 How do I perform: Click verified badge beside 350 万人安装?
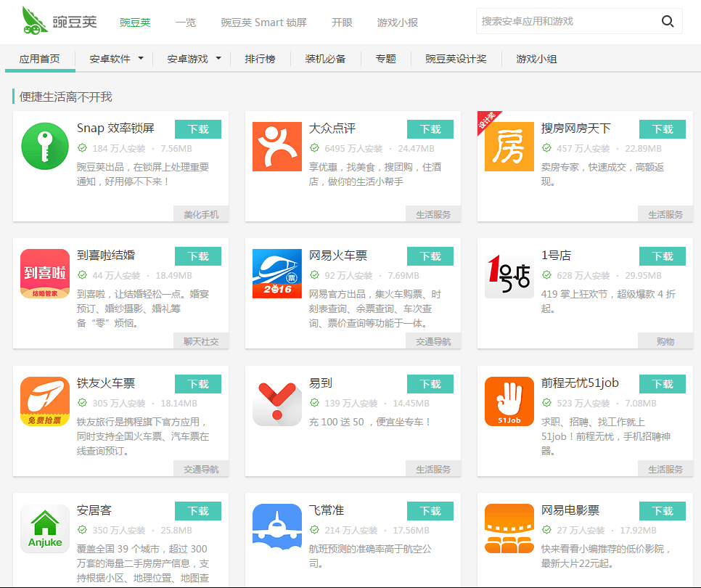pyautogui.click(x=82, y=530)
